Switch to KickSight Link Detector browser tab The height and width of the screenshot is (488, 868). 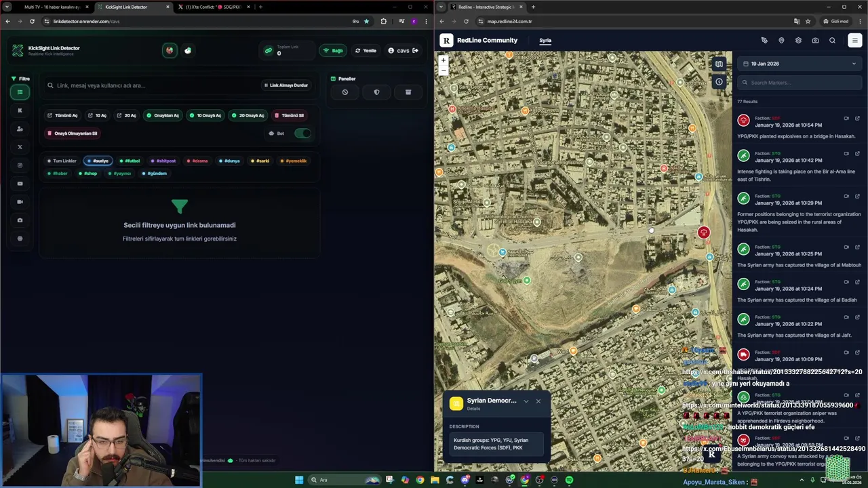click(133, 7)
